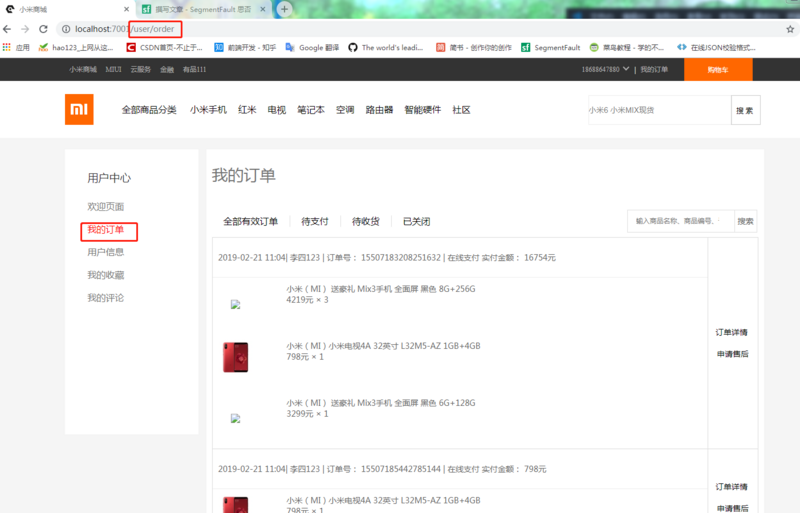Click order number 15507185442785144

pos(401,469)
